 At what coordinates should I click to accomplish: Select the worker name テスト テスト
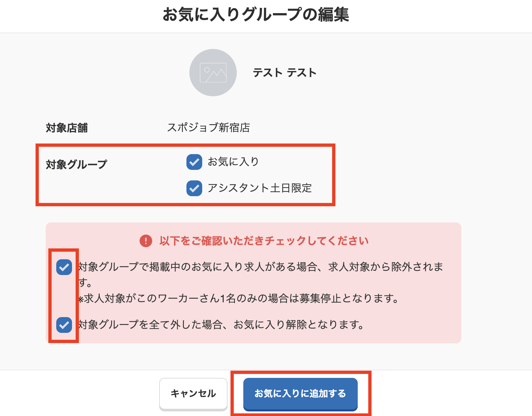click(285, 73)
